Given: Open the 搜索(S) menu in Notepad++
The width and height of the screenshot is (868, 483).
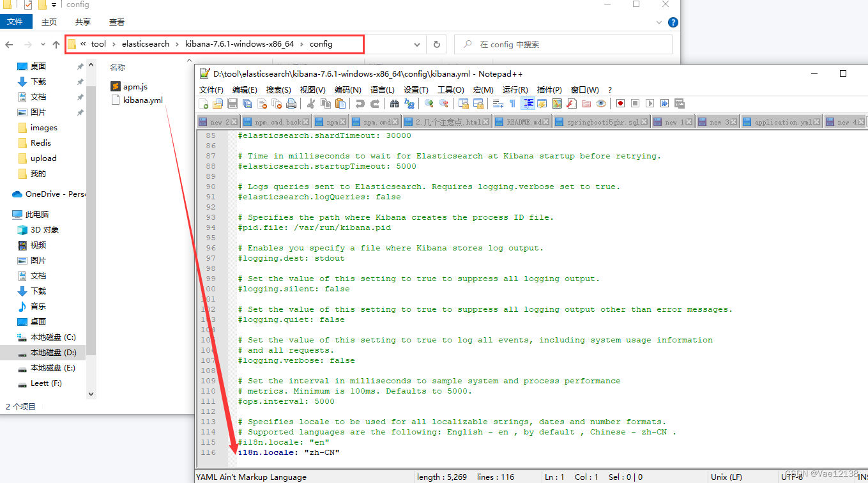Looking at the screenshot, I should (278, 90).
